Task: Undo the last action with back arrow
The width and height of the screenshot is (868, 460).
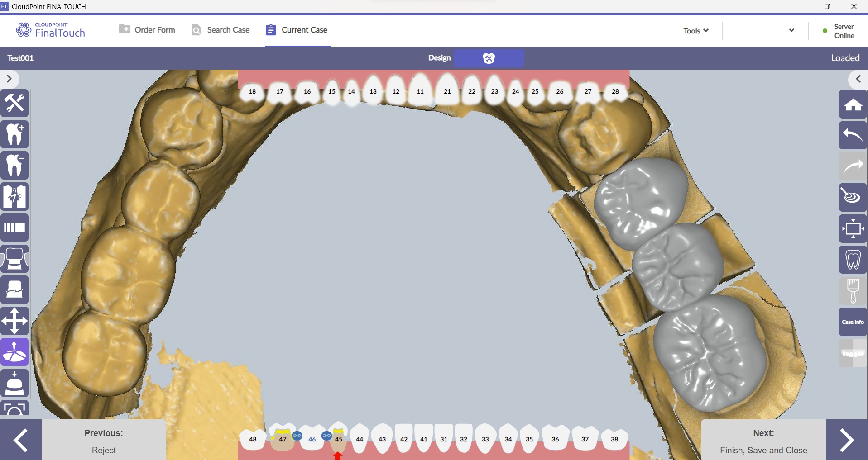Action: 853,135
